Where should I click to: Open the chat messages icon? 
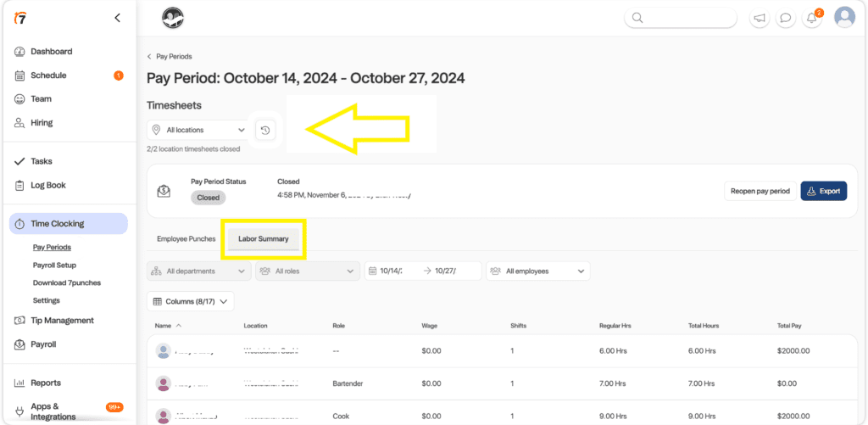(786, 18)
